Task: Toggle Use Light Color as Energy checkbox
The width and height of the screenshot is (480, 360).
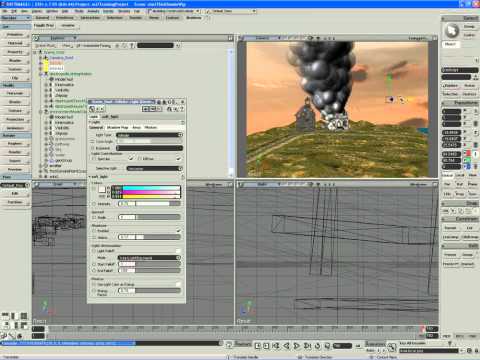Action: coord(178,284)
